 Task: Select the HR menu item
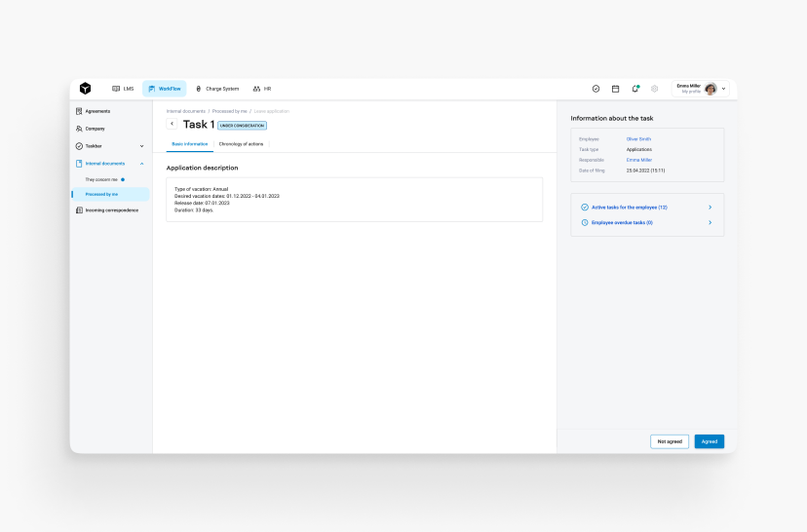[262, 89]
